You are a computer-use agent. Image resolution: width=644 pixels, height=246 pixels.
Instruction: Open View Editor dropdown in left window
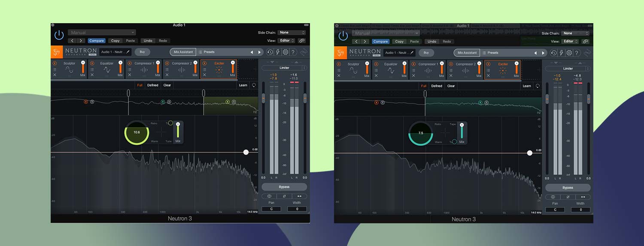[x=287, y=41]
